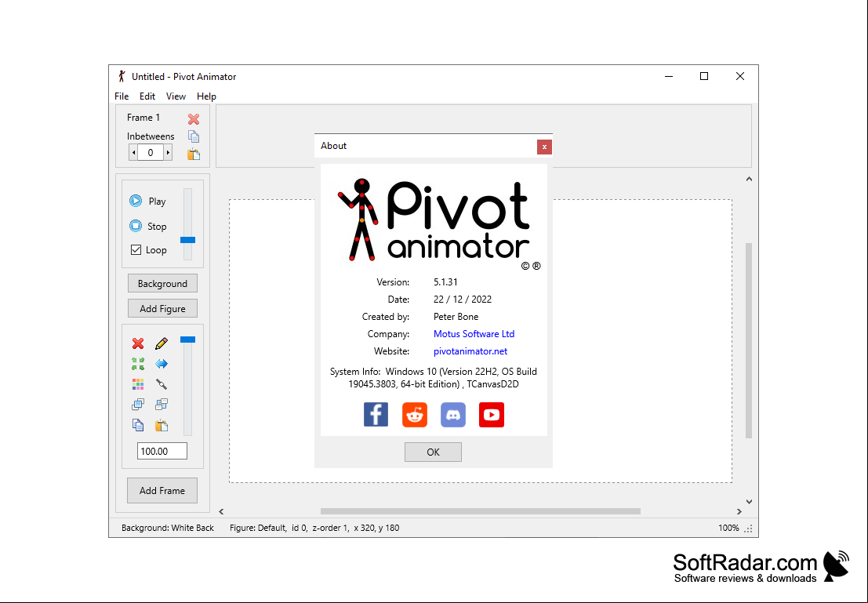Flip figure with the blue arrows icon
This screenshot has height=603, width=868.
161,364
